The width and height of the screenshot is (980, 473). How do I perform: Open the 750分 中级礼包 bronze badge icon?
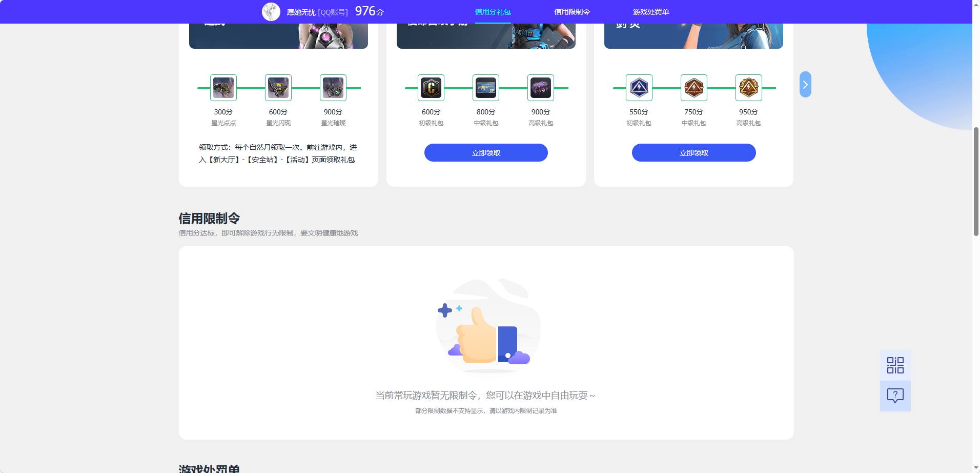tap(694, 88)
